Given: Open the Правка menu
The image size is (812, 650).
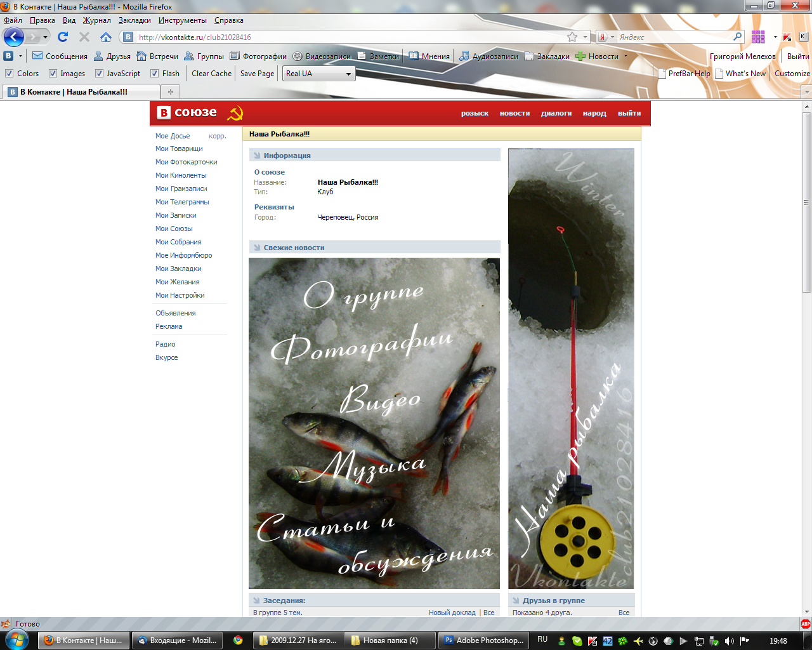Looking at the screenshot, I should coord(43,20).
